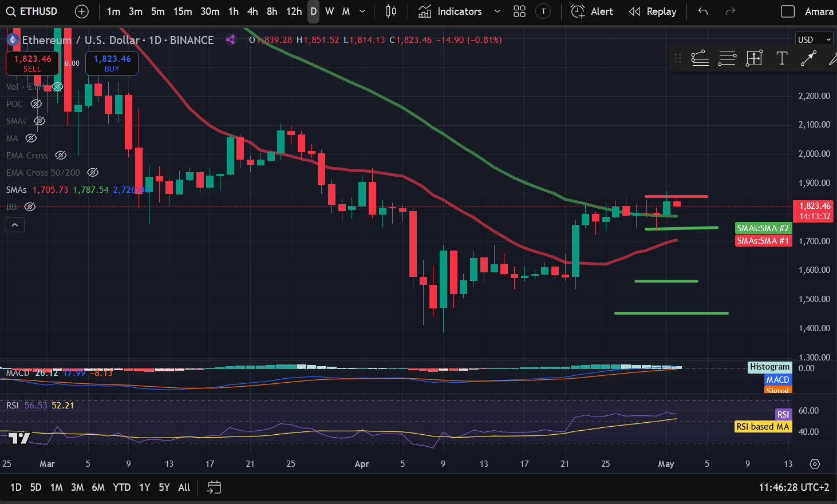Open the indicator templates grid icon

(x=519, y=11)
